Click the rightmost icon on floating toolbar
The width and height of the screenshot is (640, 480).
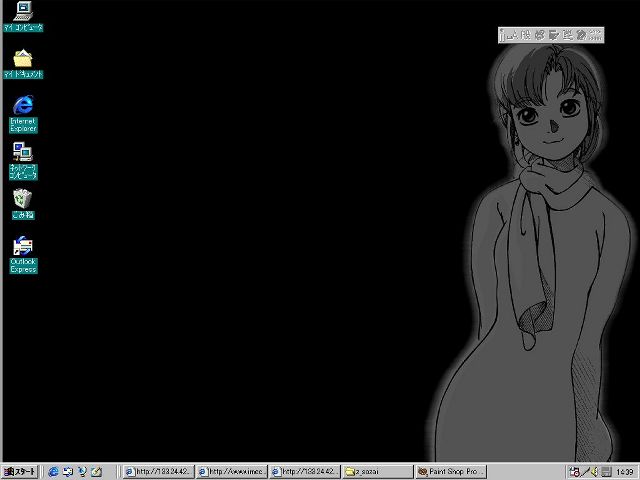(x=595, y=35)
